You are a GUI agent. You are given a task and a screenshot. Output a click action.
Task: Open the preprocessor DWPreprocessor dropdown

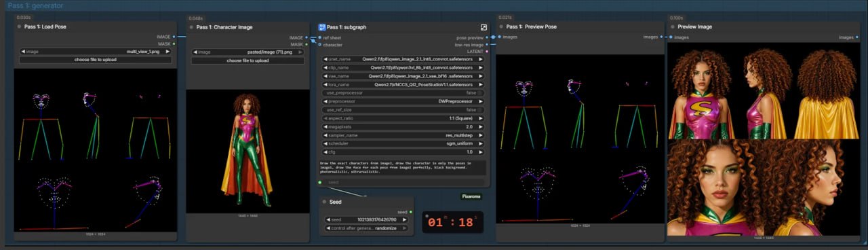403,101
